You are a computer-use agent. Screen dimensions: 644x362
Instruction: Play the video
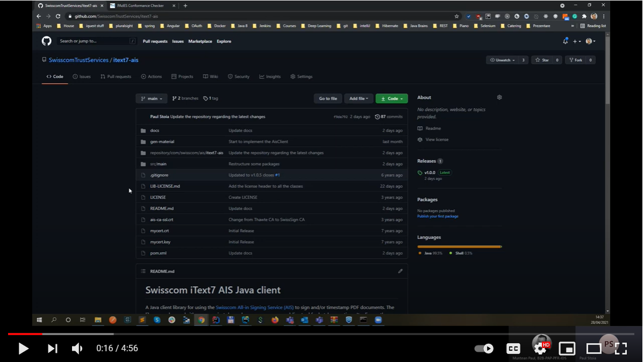(x=24, y=349)
